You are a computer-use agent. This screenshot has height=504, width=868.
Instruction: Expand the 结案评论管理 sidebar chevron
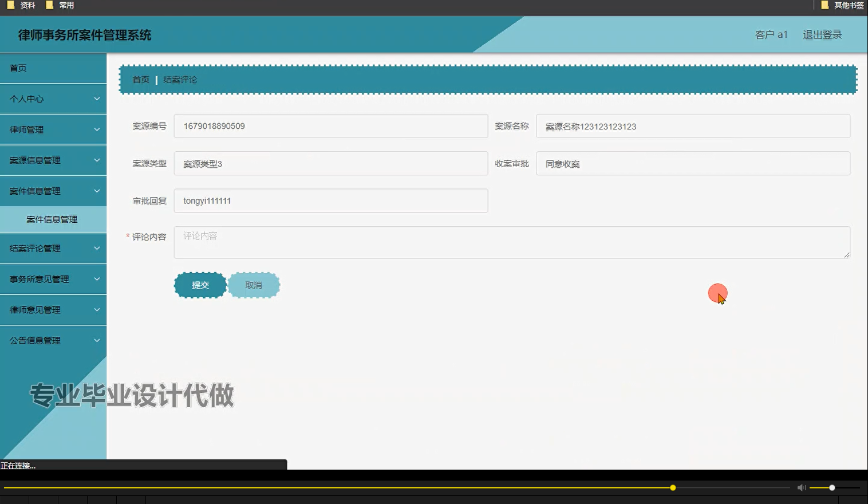[x=97, y=248]
